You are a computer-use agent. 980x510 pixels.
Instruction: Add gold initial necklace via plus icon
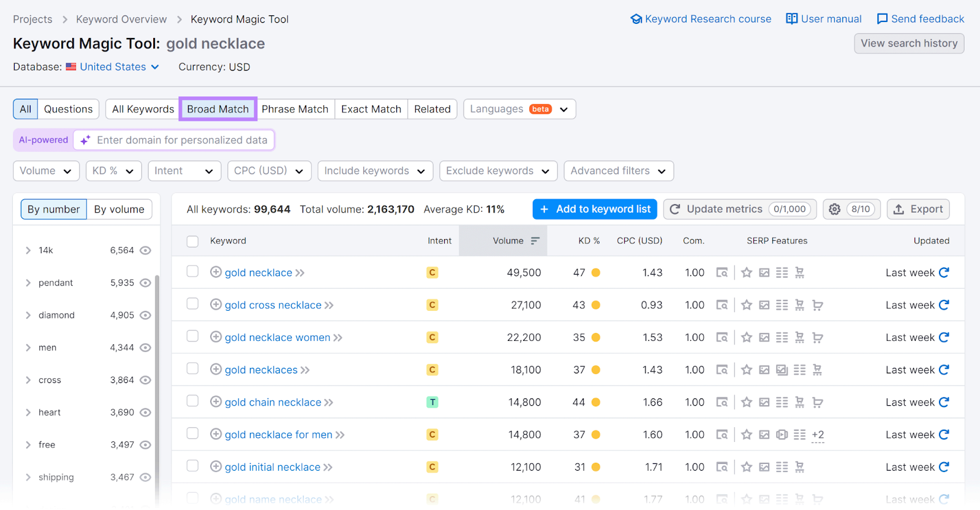click(216, 467)
